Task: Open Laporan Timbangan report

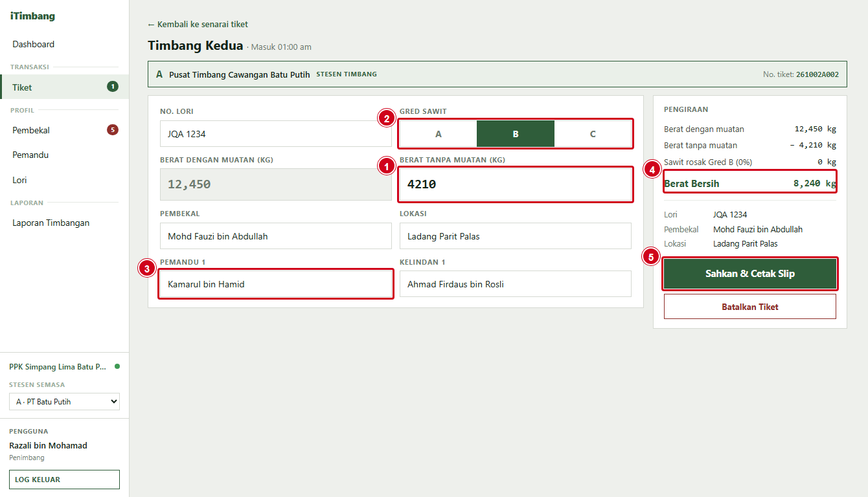Action: (x=65, y=223)
